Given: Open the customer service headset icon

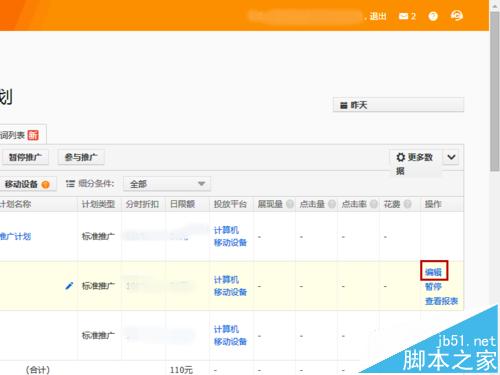Looking at the screenshot, I should (457, 16).
